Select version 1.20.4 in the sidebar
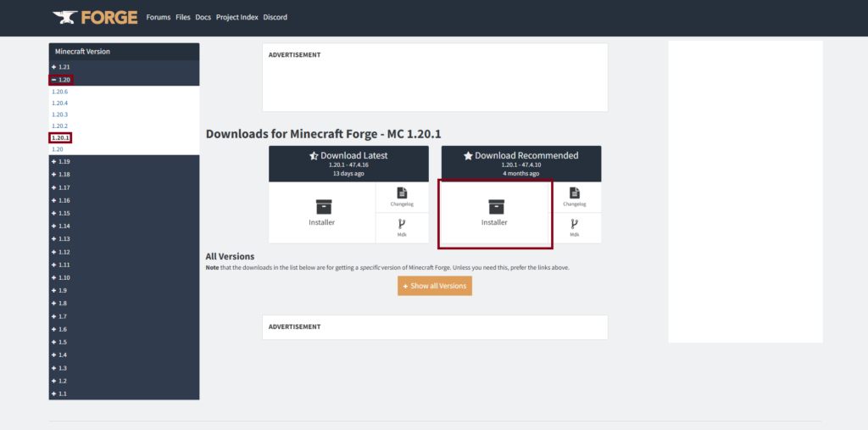 click(x=59, y=103)
